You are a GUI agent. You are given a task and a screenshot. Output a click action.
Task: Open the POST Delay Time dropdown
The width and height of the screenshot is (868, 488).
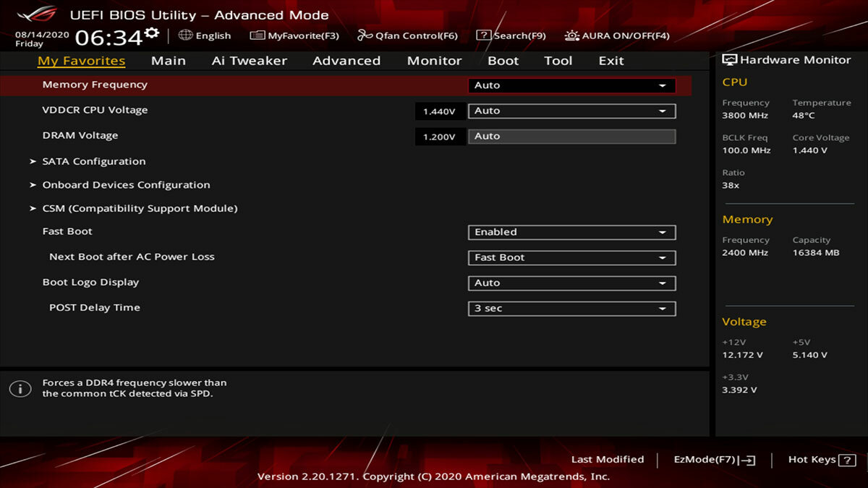(x=572, y=309)
